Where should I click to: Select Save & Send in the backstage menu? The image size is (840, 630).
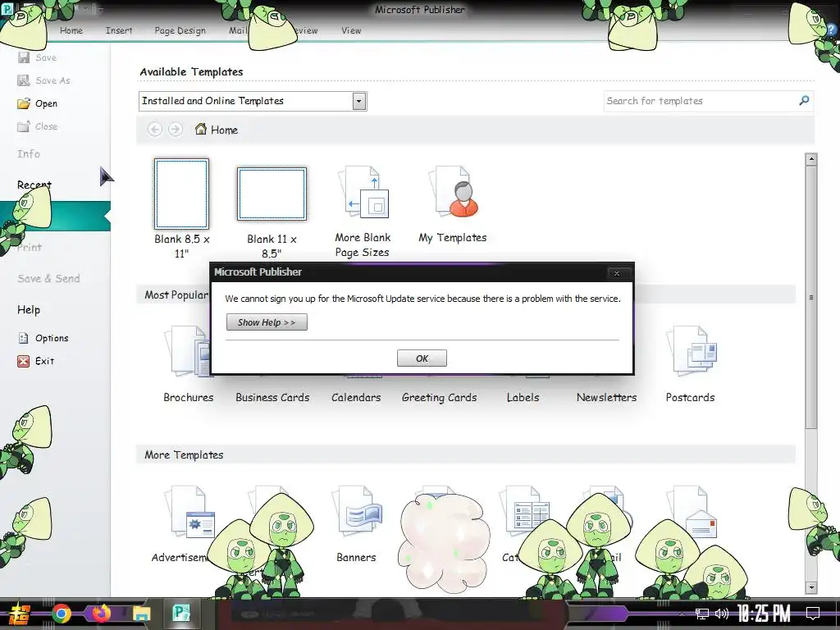[x=48, y=279]
